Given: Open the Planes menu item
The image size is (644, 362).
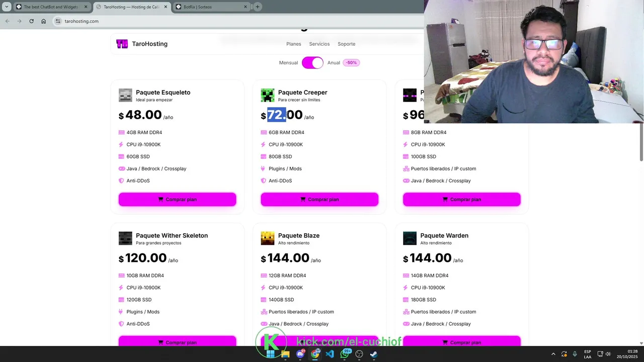Looking at the screenshot, I should (x=294, y=44).
